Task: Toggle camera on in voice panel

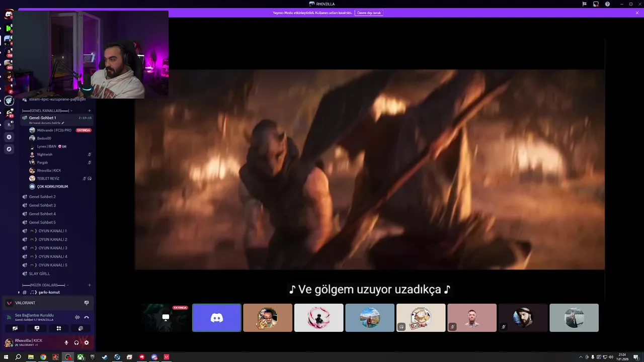Action: point(15,328)
